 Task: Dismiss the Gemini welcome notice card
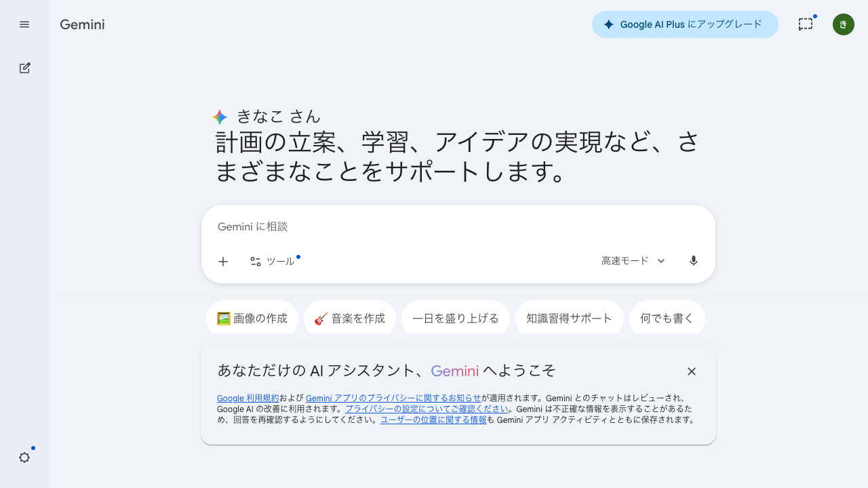691,371
